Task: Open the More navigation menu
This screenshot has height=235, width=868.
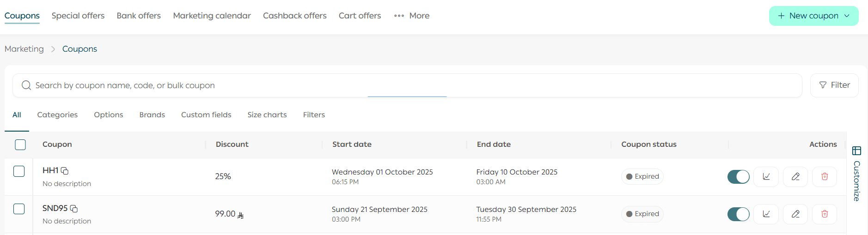Action: [x=412, y=16]
